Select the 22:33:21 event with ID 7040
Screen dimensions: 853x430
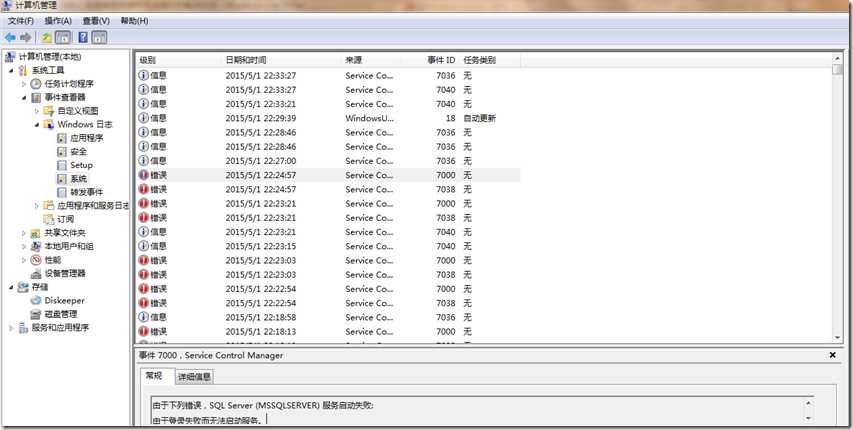coord(328,104)
